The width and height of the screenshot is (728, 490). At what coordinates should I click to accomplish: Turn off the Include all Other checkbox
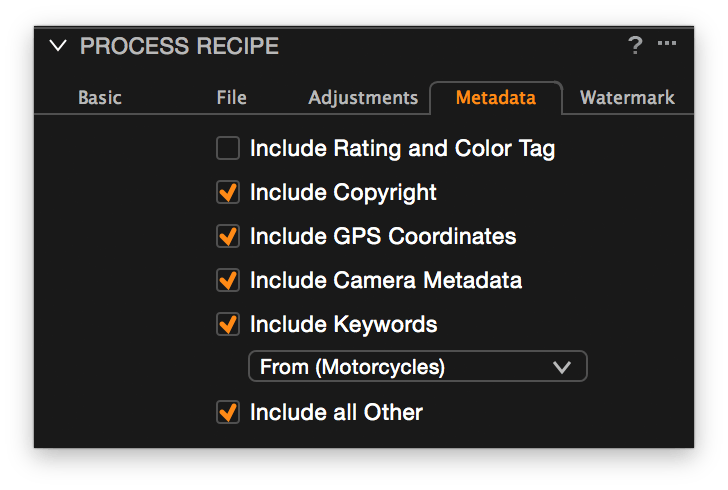[x=228, y=412]
